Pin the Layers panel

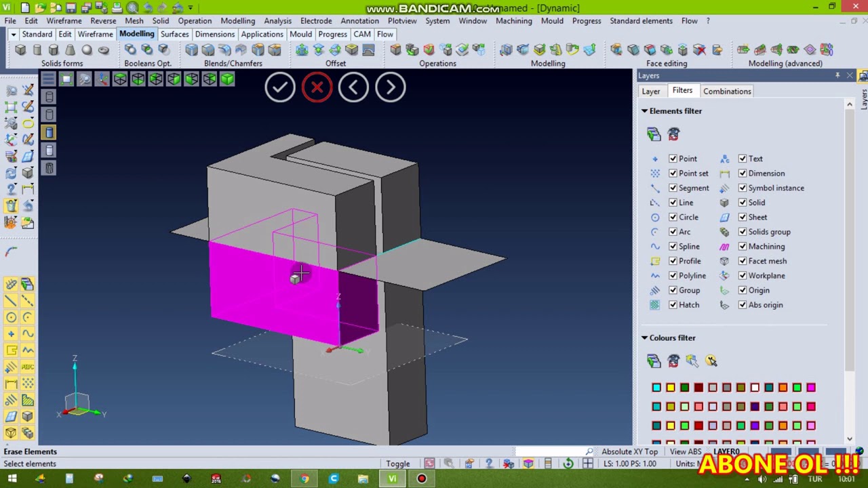tap(838, 76)
